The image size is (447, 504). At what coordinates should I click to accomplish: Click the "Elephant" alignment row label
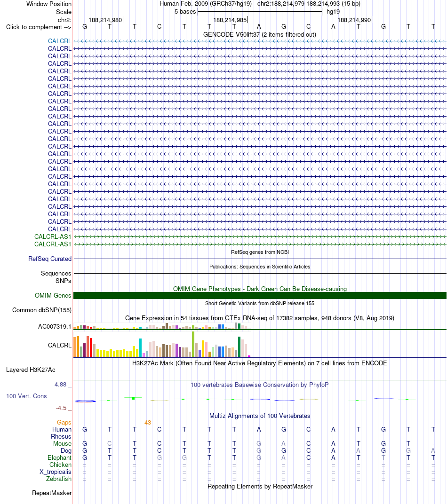click(59, 458)
